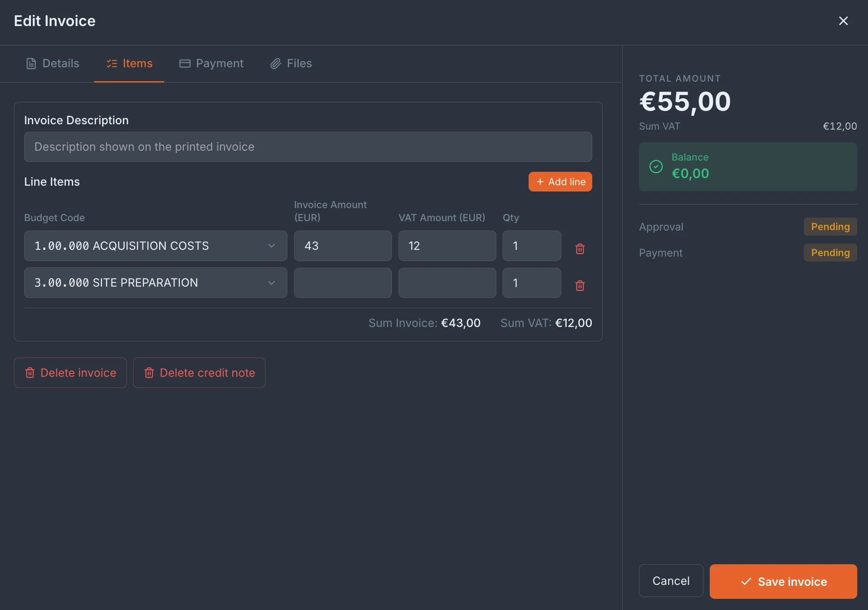Screen dimensions: 868x610
Task: Go to the Files tab
Action: pos(291,64)
